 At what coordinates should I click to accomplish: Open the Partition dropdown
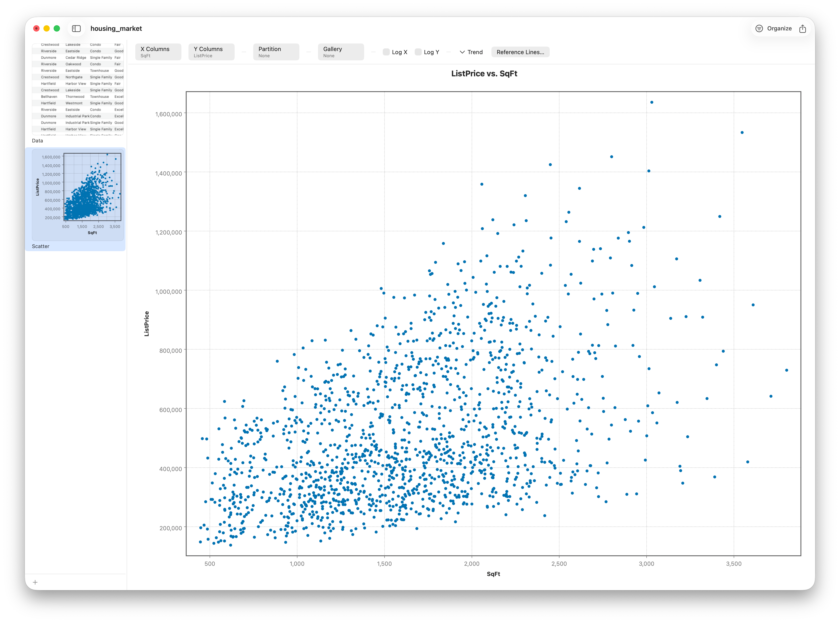(x=276, y=52)
